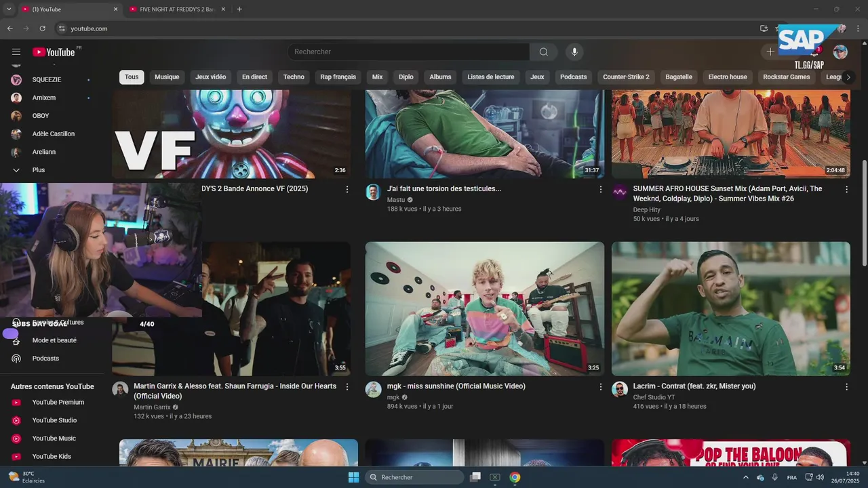
Task: Start voice search with microphone icon
Action: point(574,52)
